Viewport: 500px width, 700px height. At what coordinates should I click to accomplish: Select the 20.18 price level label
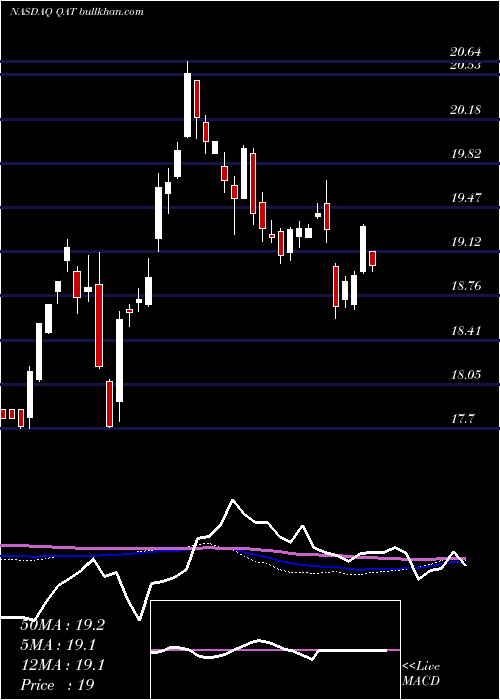pos(466,110)
